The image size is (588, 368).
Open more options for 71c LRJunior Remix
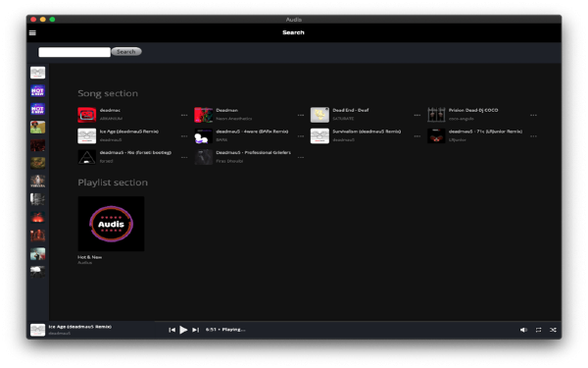click(x=533, y=136)
